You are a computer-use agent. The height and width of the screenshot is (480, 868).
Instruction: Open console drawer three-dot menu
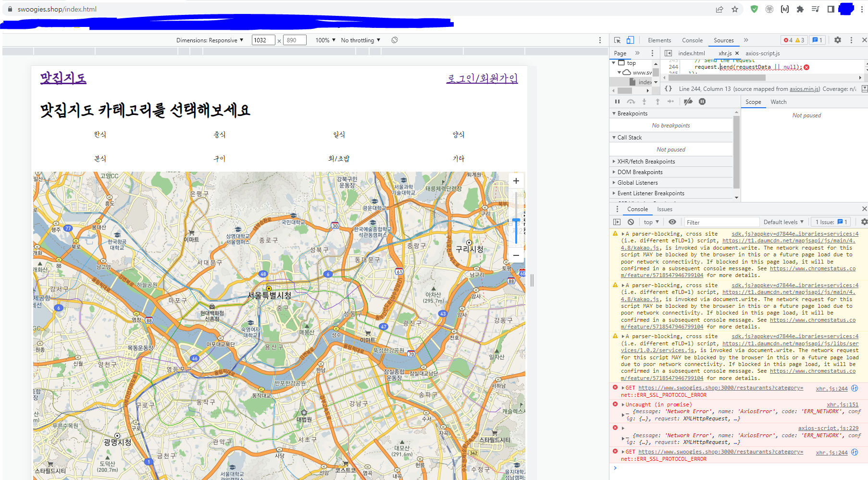coord(617,209)
